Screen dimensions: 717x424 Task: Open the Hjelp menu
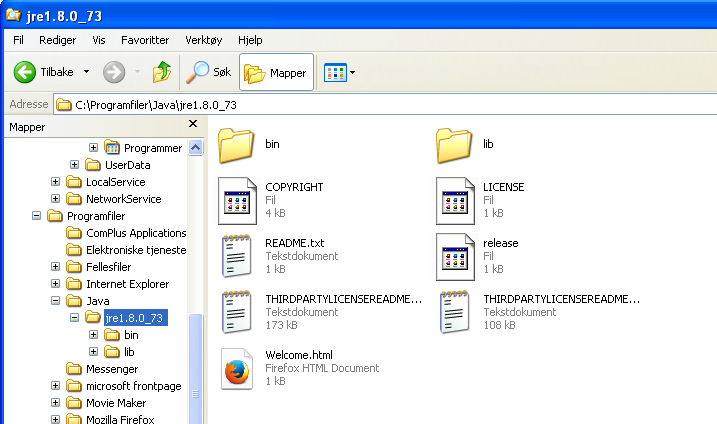250,40
